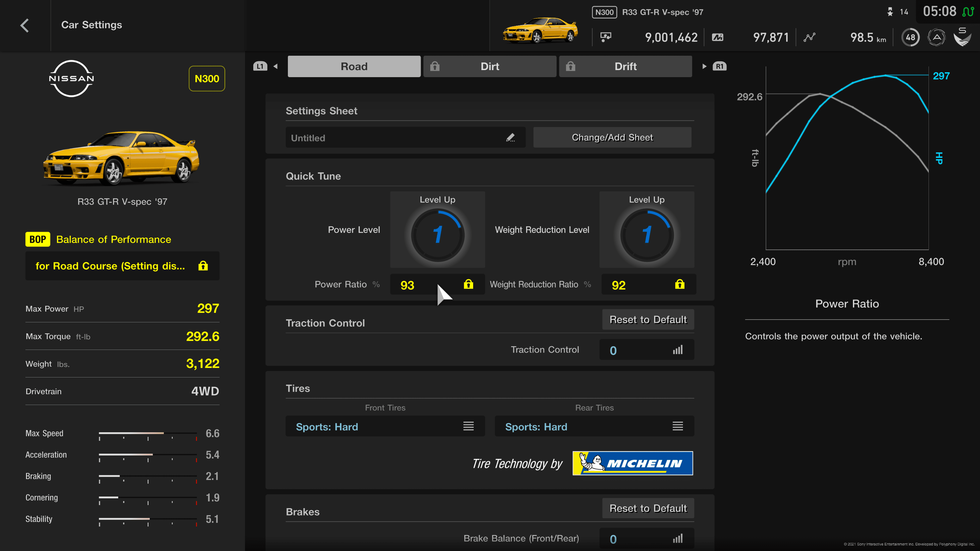Click the Nissan logo
The image size is (980, 551).
[71, 78]
